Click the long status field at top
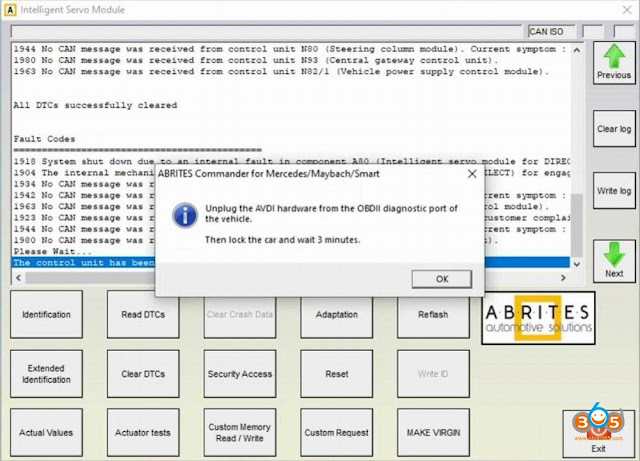The image size is (640, 461). [267, 31]
